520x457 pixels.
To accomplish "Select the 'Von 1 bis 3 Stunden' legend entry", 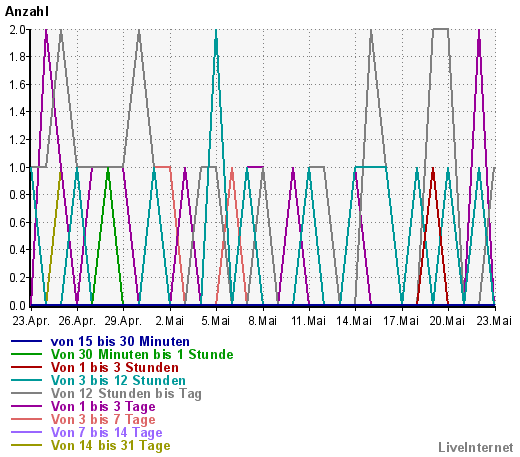I will click(x=115, y=367).
